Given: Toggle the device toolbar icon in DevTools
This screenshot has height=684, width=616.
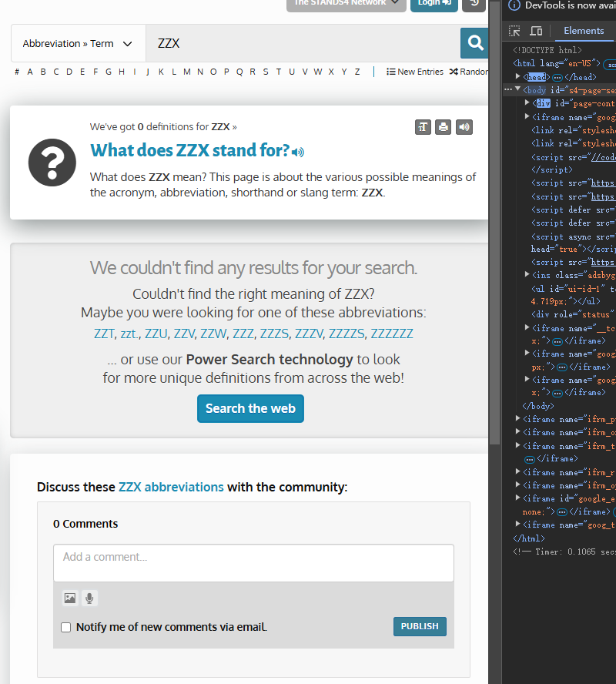Looking at the screenshot, I should [536, 31].
